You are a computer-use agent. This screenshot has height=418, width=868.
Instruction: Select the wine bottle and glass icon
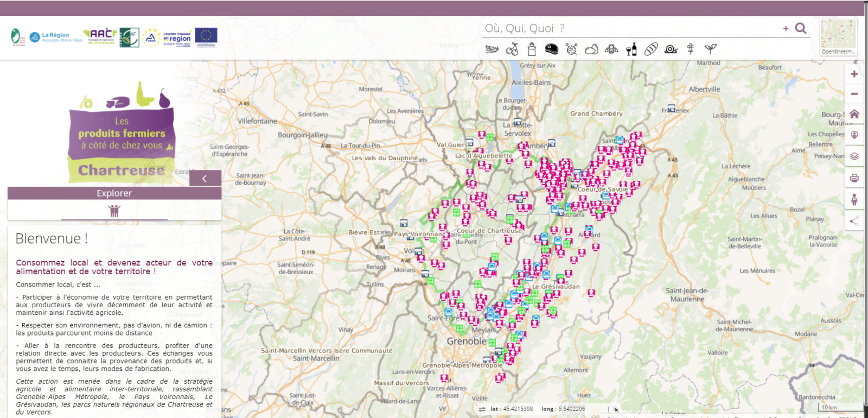(631, 49)
